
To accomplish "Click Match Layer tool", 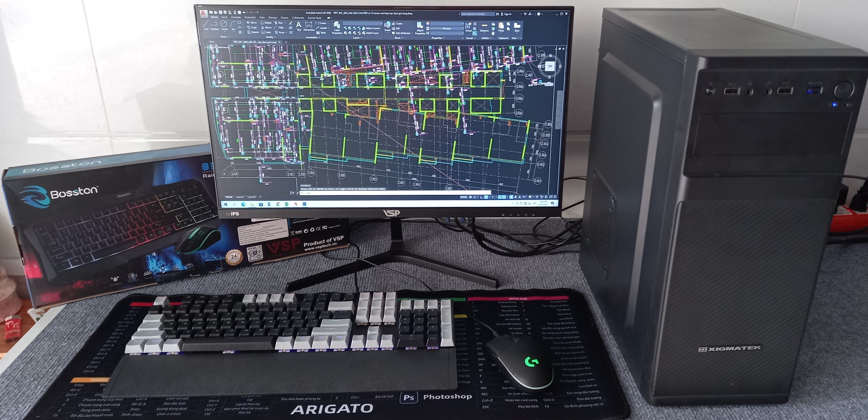I will [370, 33].
